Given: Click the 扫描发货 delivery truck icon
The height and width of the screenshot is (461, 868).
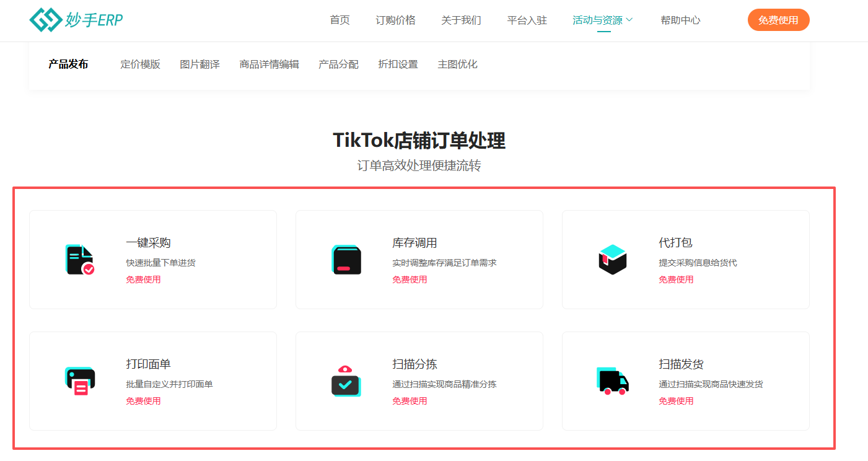Looking at the screenshot, I should (x=612, y=380).
